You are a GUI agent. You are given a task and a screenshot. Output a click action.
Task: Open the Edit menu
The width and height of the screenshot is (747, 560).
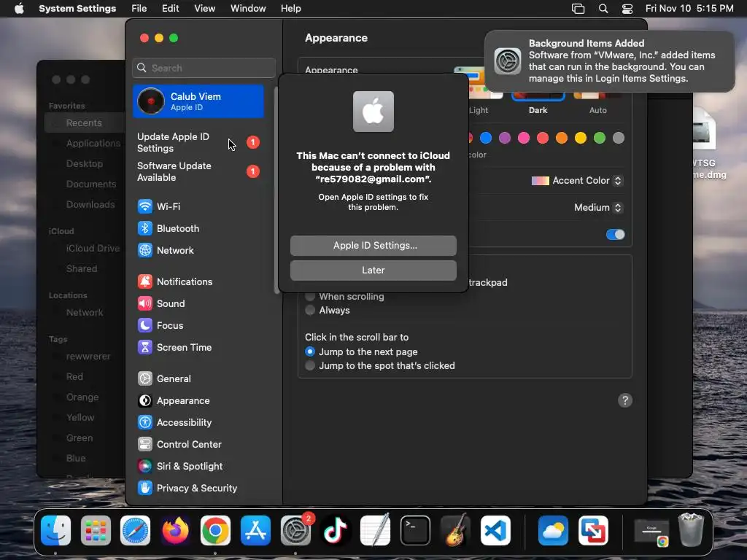pos(170,9)
